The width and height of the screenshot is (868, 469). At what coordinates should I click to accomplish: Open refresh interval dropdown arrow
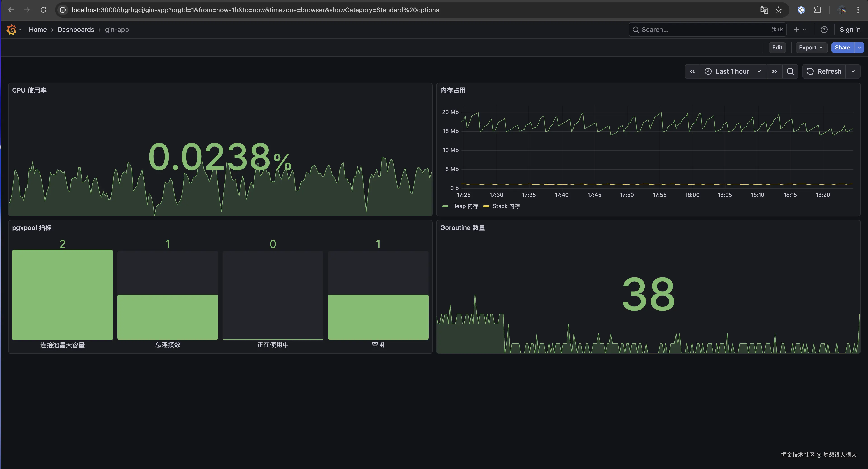tap(853, 71)
